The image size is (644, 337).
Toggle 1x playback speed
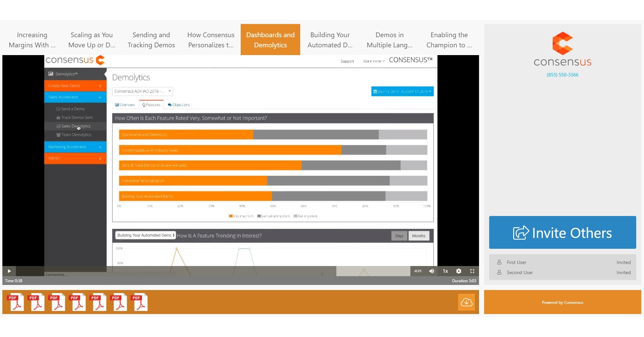point(445,271)
